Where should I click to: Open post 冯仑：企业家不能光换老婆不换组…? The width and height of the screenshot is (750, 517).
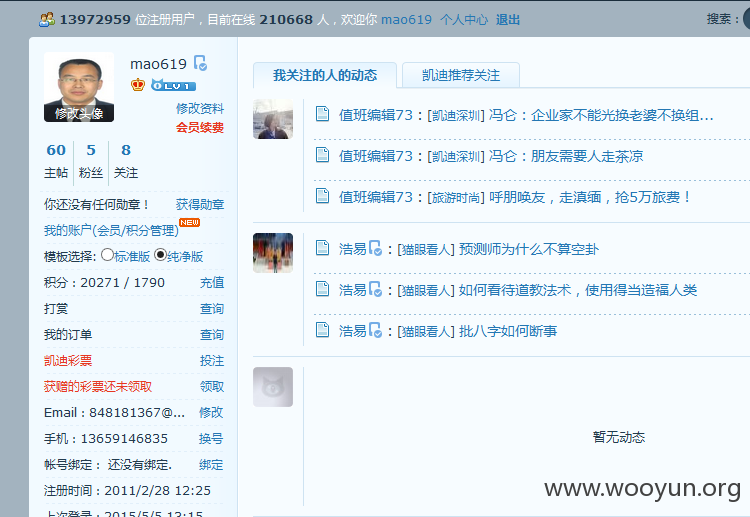[601, 115]
